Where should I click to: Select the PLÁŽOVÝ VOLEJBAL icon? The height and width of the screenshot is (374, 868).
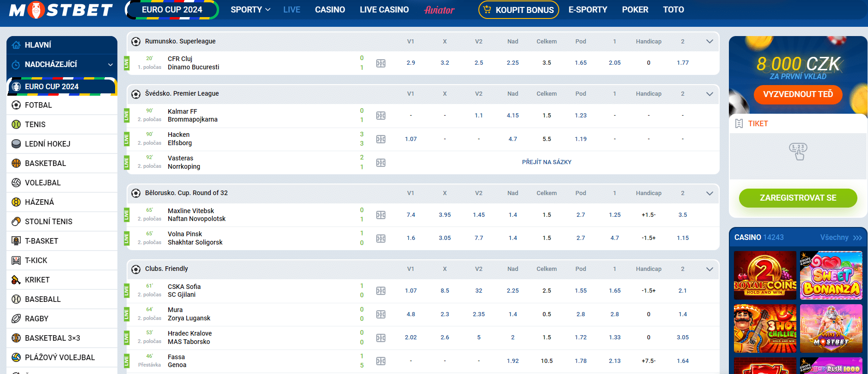pos(16,357)
